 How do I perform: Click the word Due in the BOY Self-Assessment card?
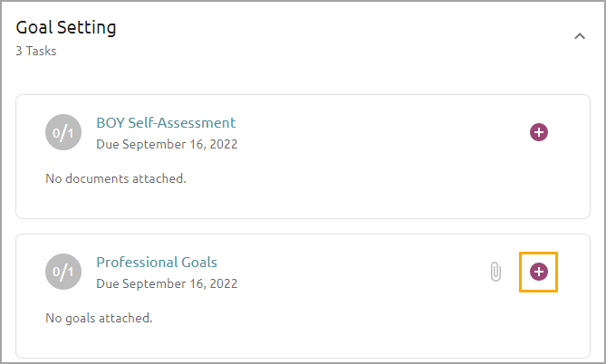click(108, 144)
